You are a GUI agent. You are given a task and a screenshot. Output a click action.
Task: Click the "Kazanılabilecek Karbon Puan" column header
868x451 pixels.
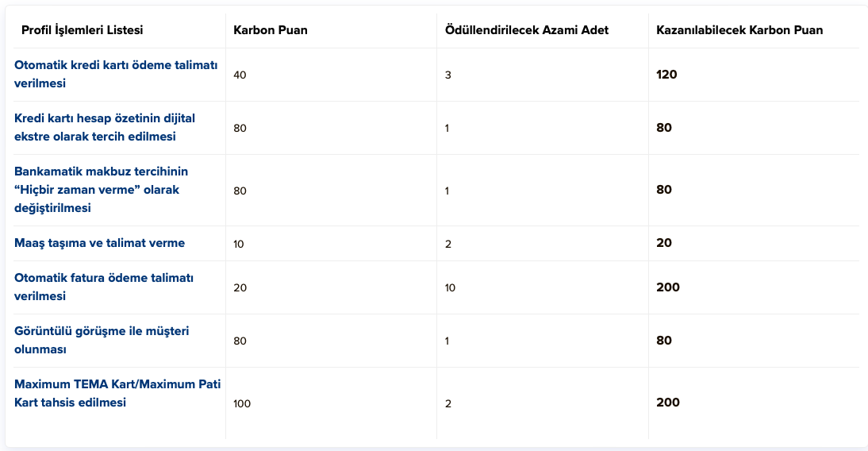click(x=739, y=30)
